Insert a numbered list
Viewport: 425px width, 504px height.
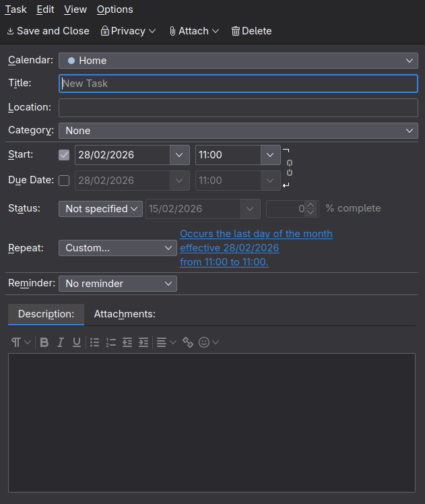coord(111,342)
